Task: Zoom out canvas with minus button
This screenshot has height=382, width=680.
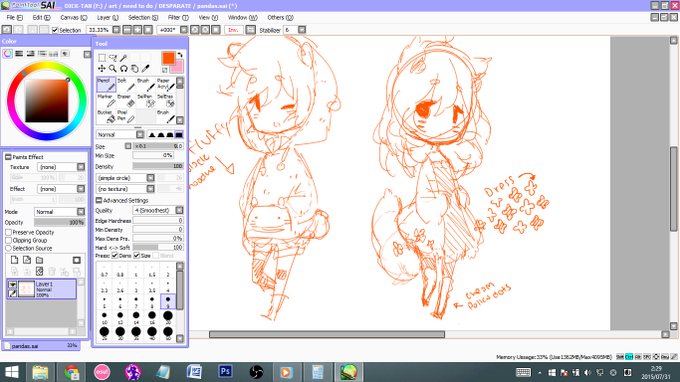Action: point(127,30)
